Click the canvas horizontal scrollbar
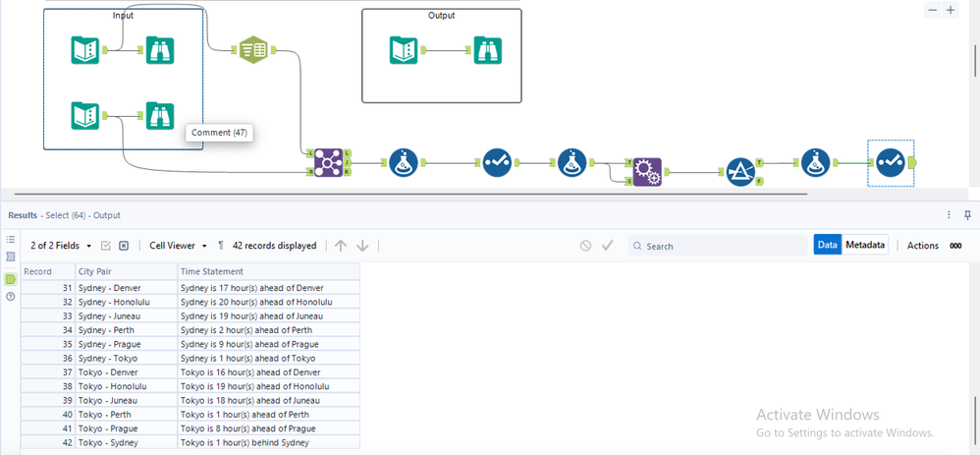Image resolution: width=980 pixels, height=455 pixels. [411, 194]
